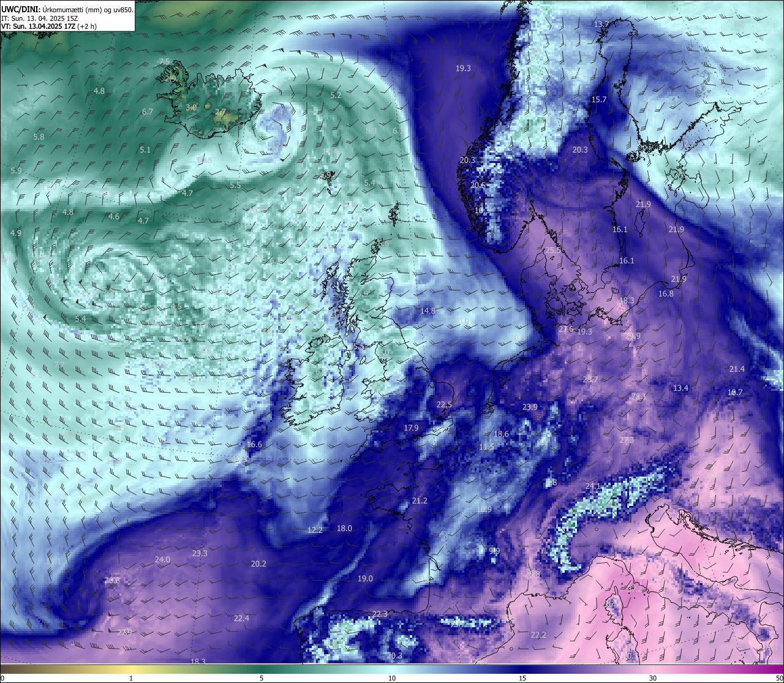The image size is (784, 683).
Task: Click the 16.8 value near the Baltic
Action: (x=666, y=294)
